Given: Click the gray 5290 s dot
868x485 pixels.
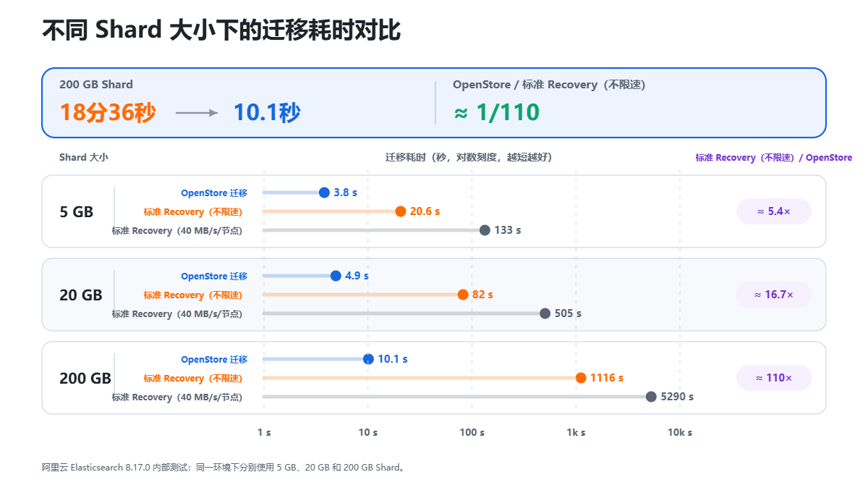Looking at the screenshot, I should point(651,397).
